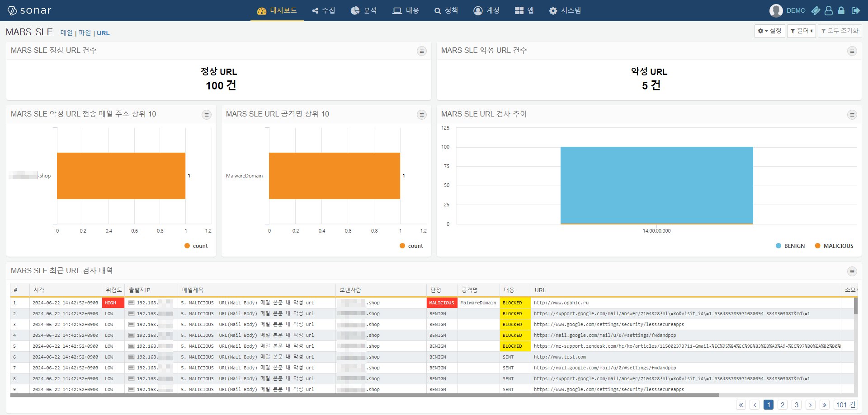
Task: Sort table by 공격명 column
Action: coord(479,290)
